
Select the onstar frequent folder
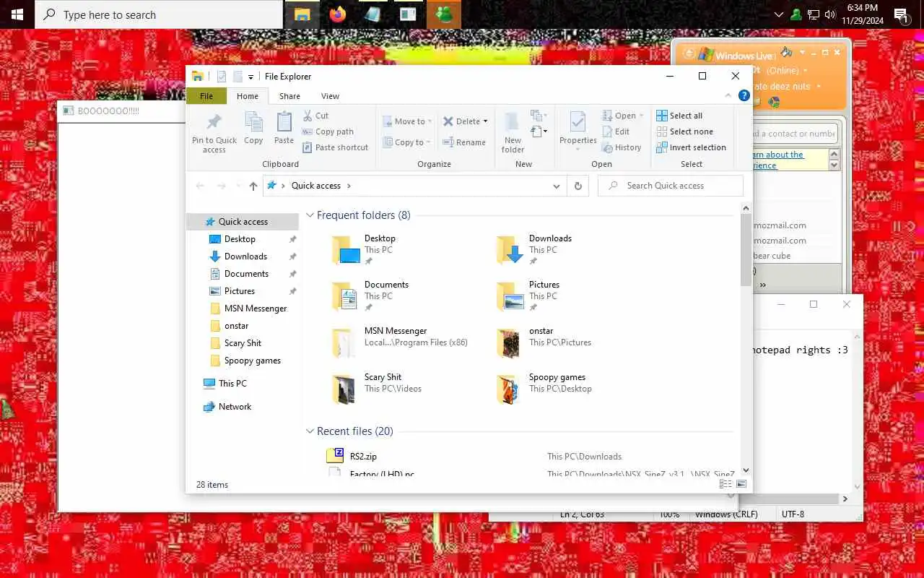550,342
